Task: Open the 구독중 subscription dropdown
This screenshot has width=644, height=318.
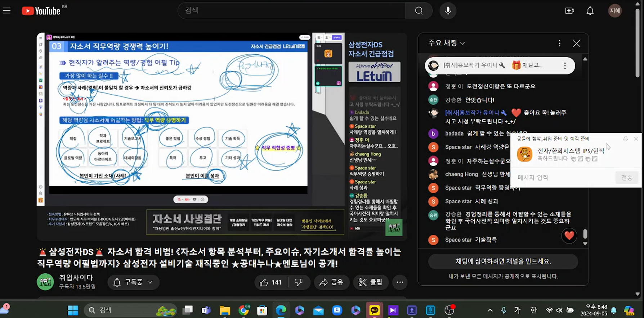Action: pyautogui.click(x=133, y=282)
